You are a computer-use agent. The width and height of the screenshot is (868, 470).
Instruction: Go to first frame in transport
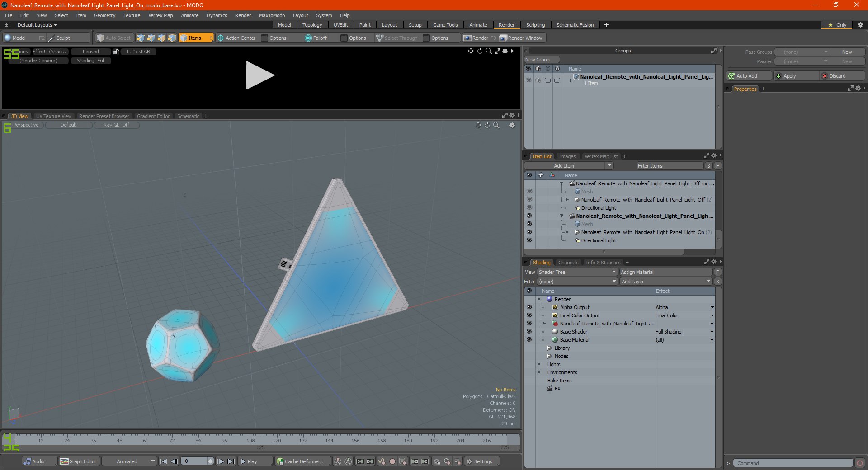point(164,461)
